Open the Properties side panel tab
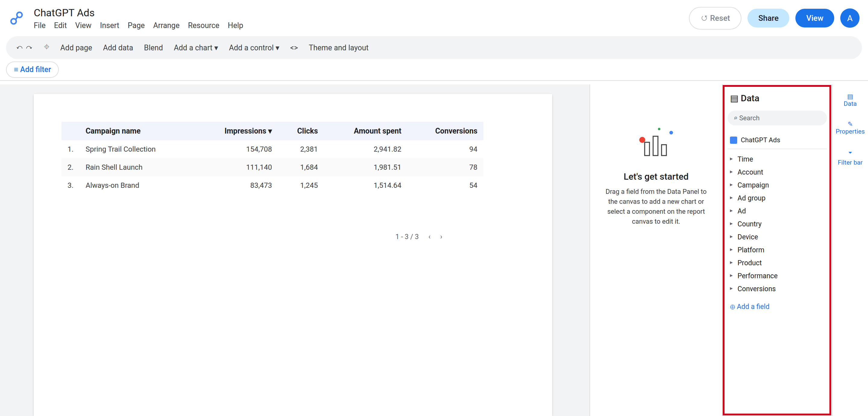The image size is (868, 416). [850, 128]
